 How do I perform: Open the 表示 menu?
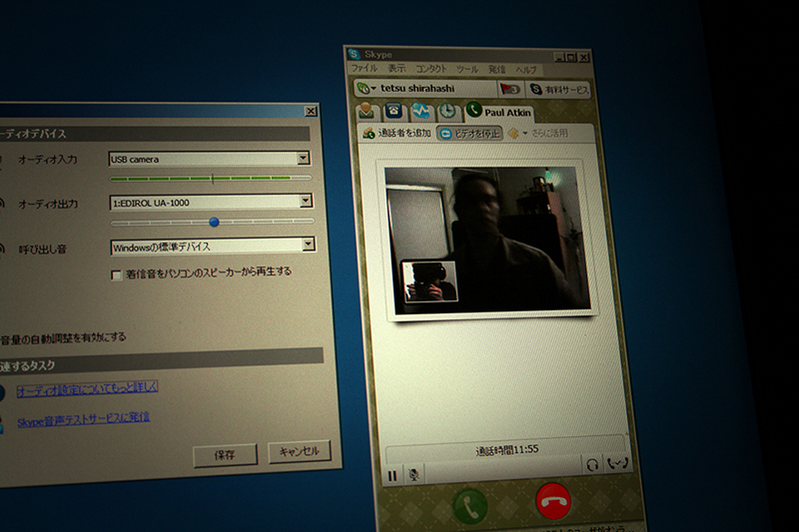click(397, 68)
